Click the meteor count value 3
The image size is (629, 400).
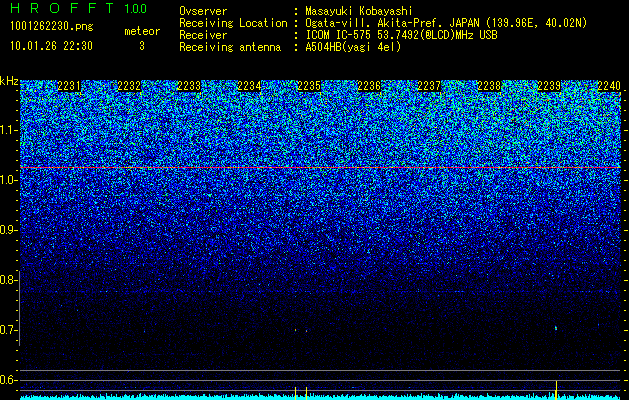coord(142,46)
